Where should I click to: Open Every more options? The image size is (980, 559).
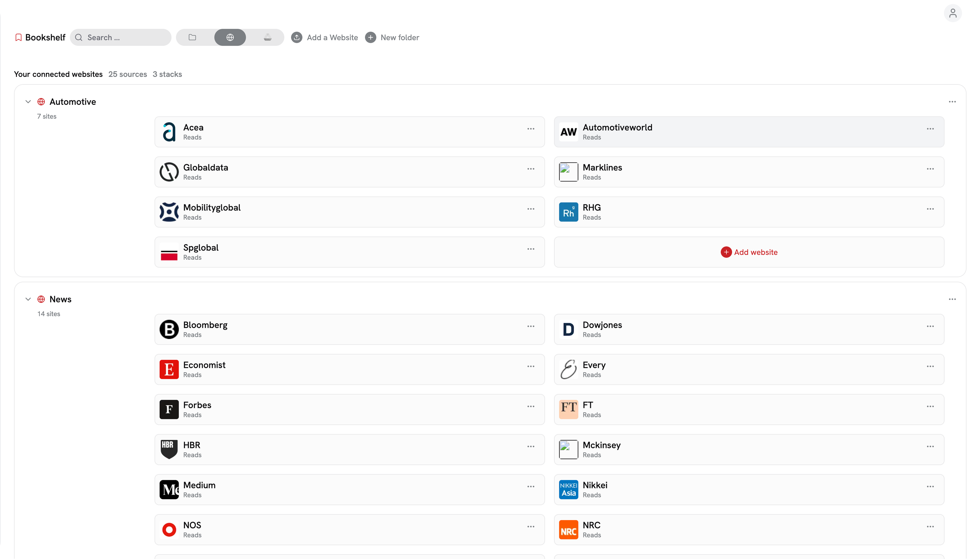(x=930, y=366)
